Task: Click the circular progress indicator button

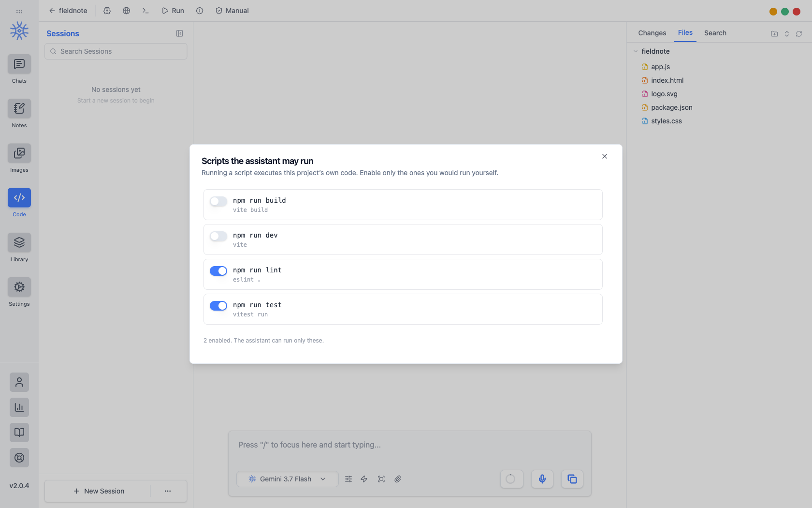Action: point(511,479)
